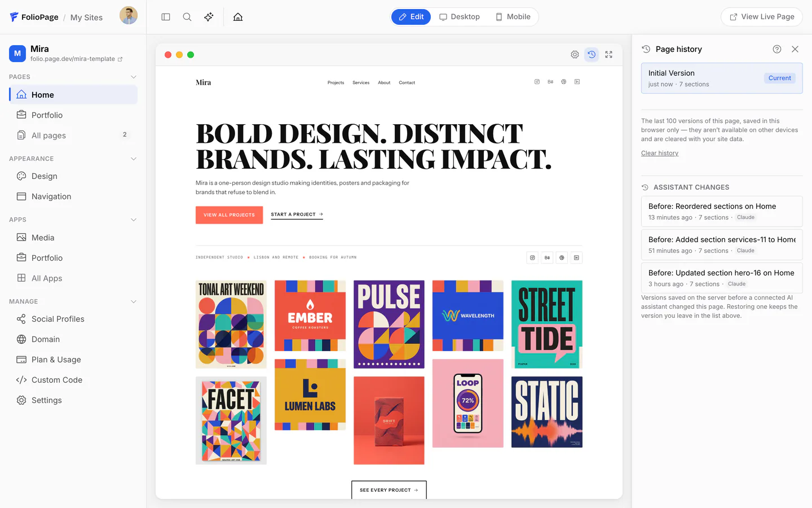Open Custom Code in sidebar
Screen dimensions: 812x508
73,380
